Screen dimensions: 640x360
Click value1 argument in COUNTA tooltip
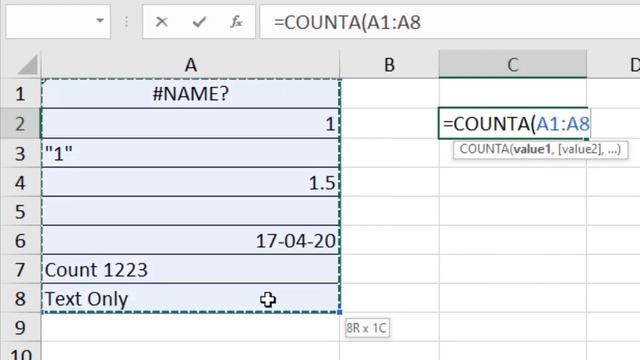coord(532,149)
